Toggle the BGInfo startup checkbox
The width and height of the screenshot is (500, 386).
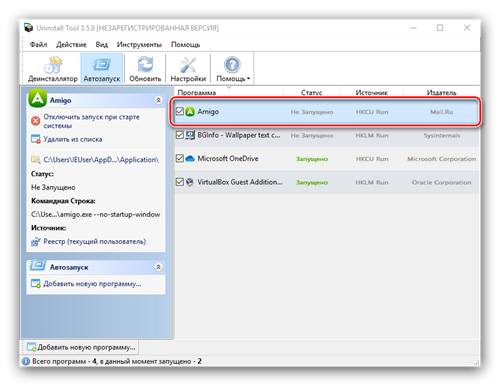[x=180, y=135]
